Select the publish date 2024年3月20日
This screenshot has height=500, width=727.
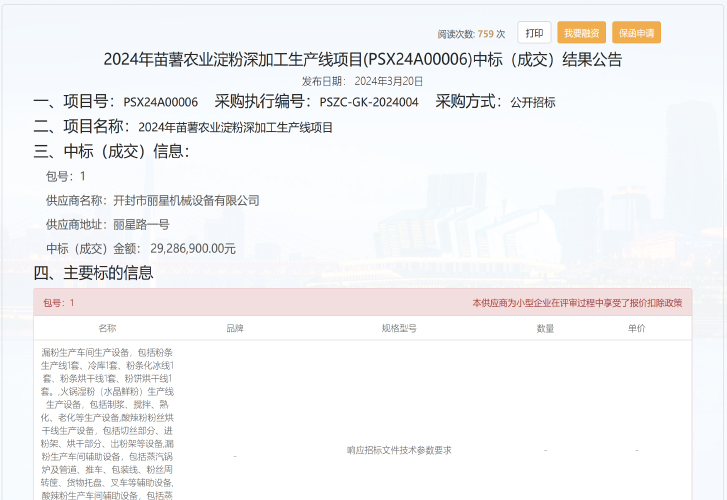tap(388, 81)
